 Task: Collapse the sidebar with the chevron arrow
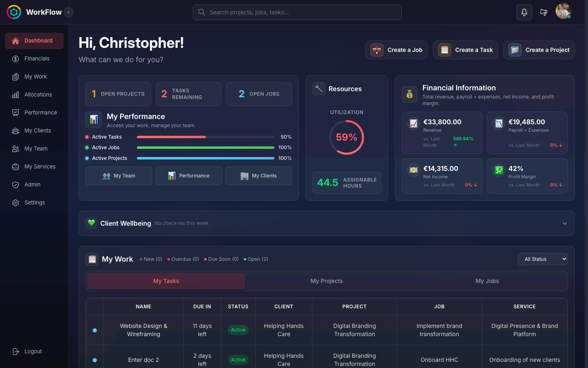[x=69, y=12]
